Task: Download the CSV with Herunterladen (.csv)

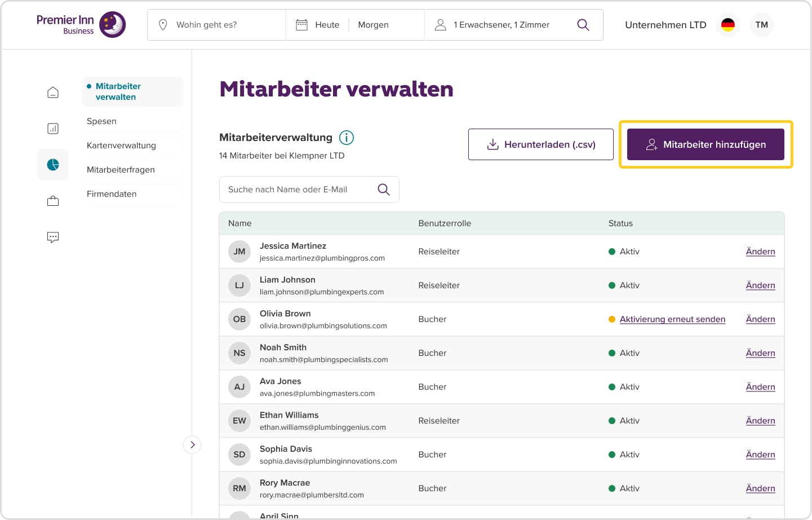Action: coord(540,144)
